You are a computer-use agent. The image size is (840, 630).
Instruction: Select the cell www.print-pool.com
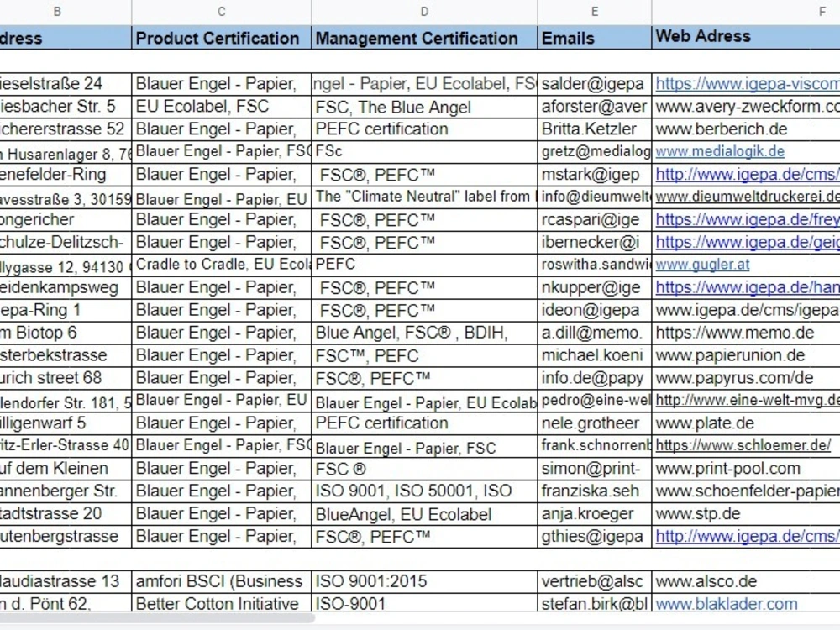click(x=746, y=468)
